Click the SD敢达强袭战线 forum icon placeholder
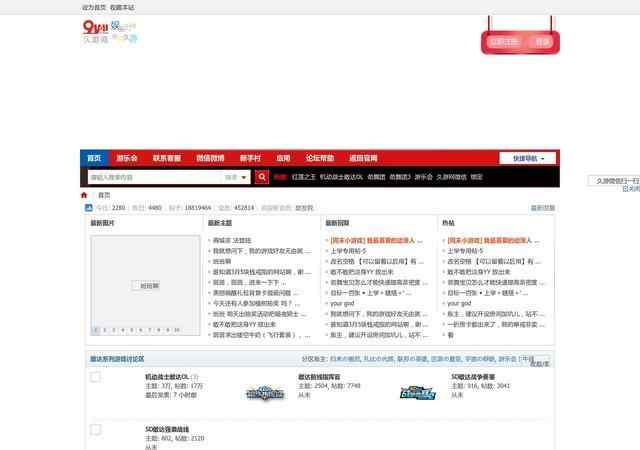Screen dimensions: 640x450 coord(96,430)
